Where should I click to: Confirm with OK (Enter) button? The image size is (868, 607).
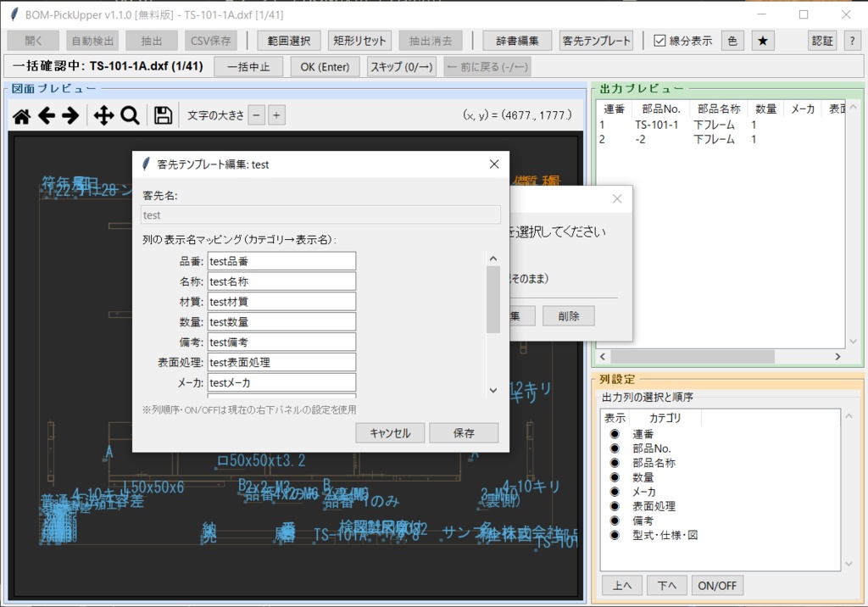click(325, 67)
